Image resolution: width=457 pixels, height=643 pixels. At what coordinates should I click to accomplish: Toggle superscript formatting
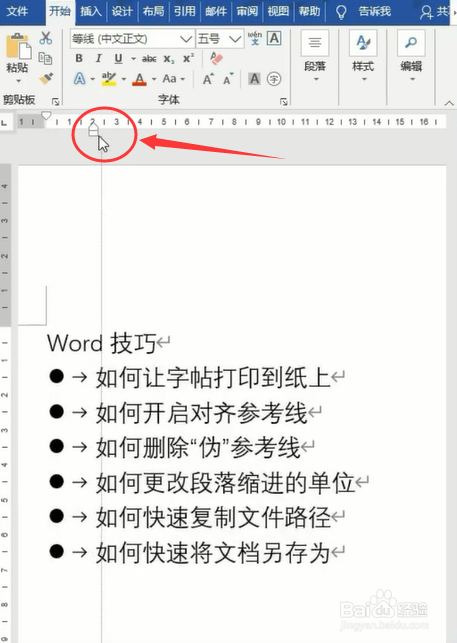(188, 59)
